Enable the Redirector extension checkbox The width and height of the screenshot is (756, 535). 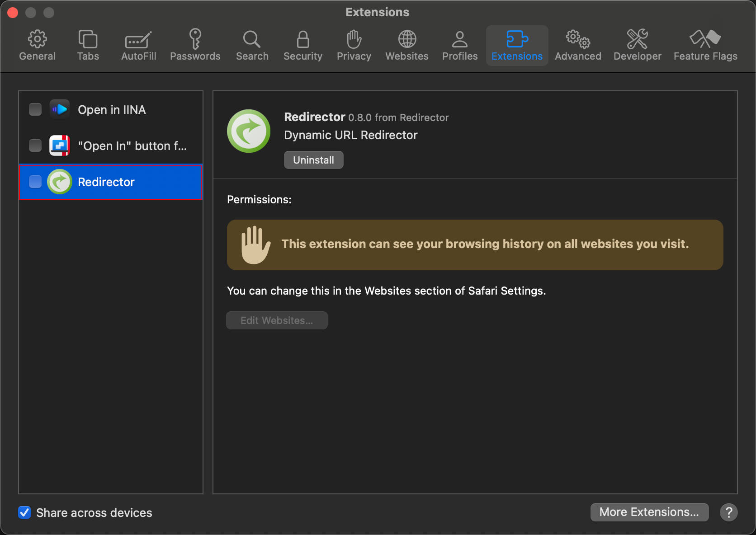click(x=35, y=182)
